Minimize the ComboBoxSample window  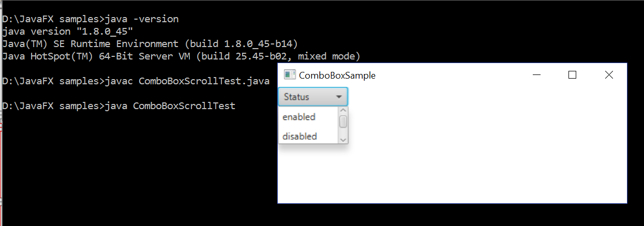[536, 75]
